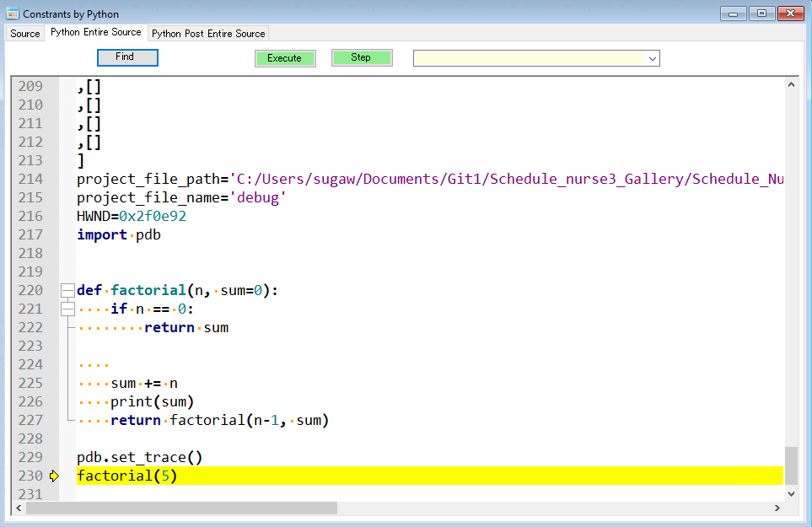Screen dimensions: 812x527
Task: Click the yellow execution pointer arrow beside line 230
Action: 54,476
